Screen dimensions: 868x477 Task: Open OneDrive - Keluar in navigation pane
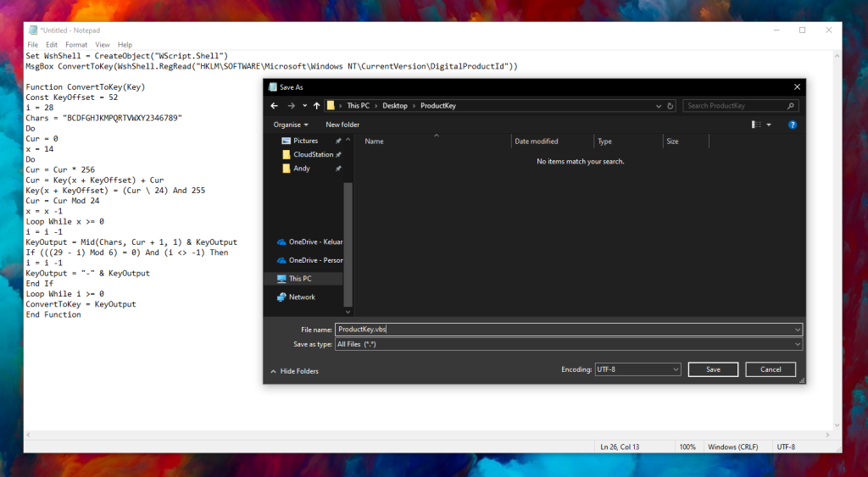point(310,241)
